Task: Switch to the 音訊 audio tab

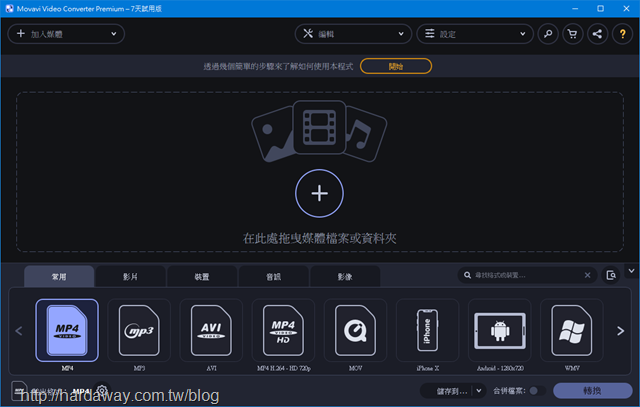Action: pos(273,277)
